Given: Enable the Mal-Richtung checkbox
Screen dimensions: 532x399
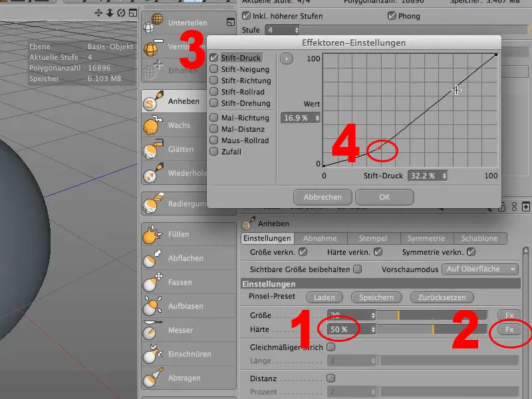Looking at the screenshot, I should (x=213, y=118).
